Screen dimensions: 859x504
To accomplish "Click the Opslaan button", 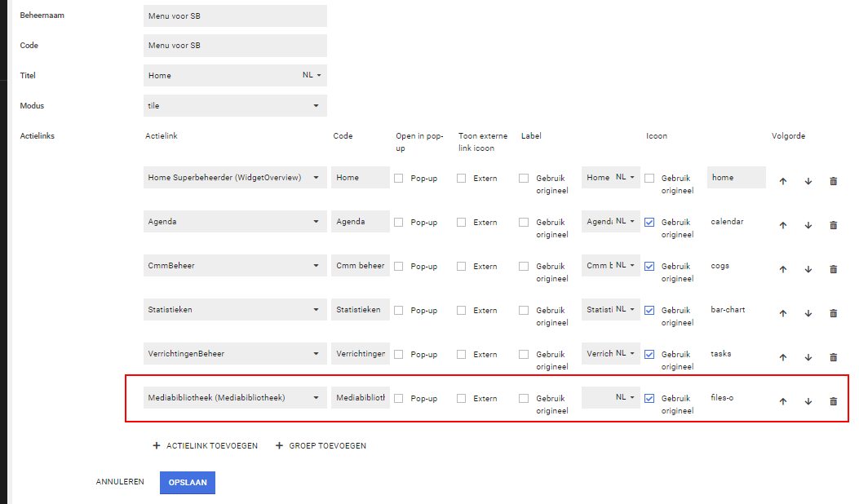I will 187,483.
